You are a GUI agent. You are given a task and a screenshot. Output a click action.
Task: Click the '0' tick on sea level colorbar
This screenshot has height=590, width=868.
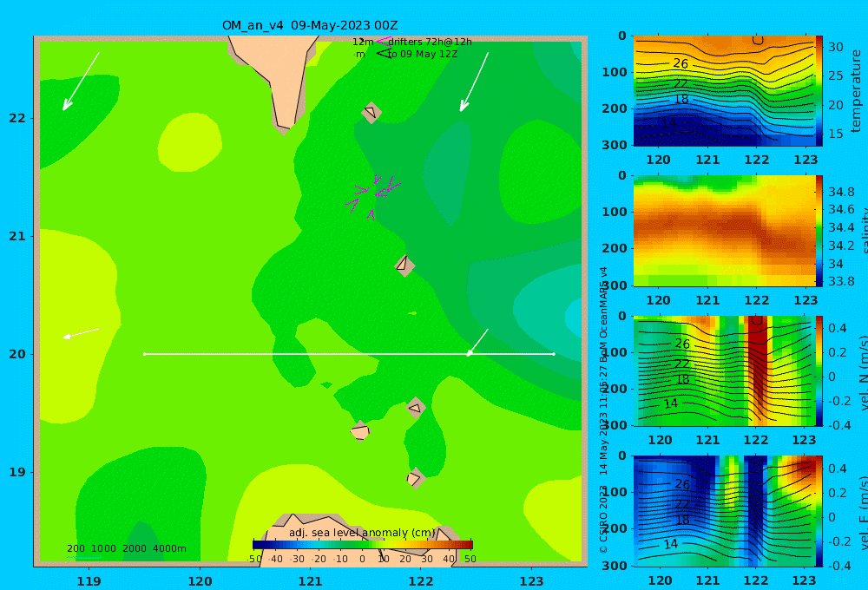pos(362,559)
